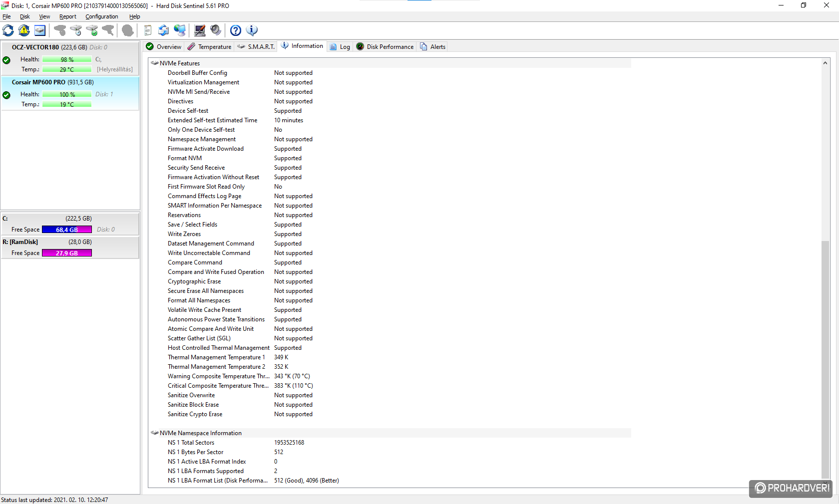Select the Thermal Management Temperature 1 row

coord(390,357)
